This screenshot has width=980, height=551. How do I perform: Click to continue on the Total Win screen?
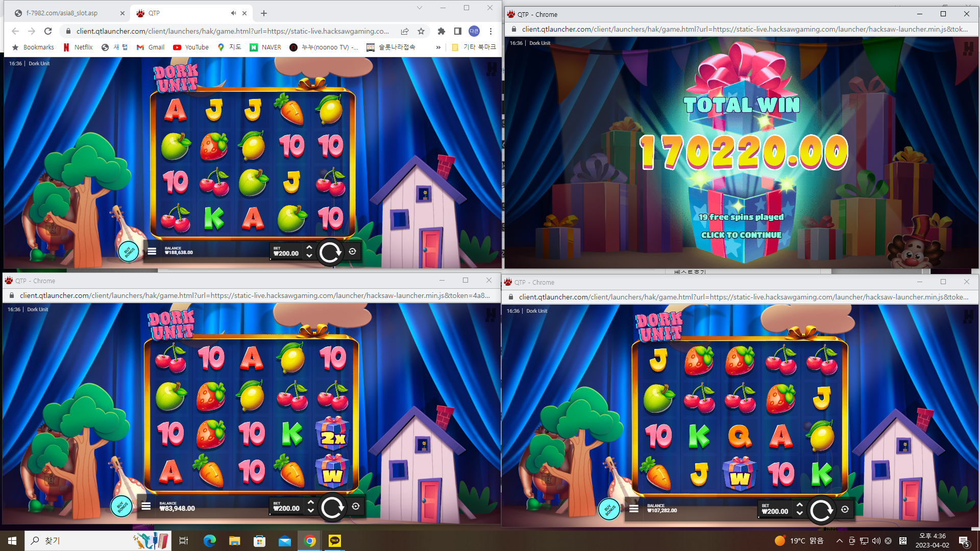(x=741, y=235)
